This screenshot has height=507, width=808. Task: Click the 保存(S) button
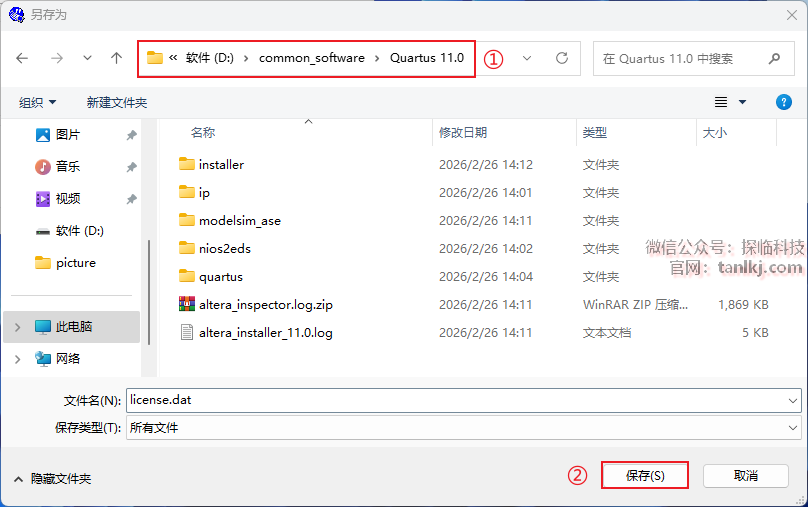pos(645,475)
